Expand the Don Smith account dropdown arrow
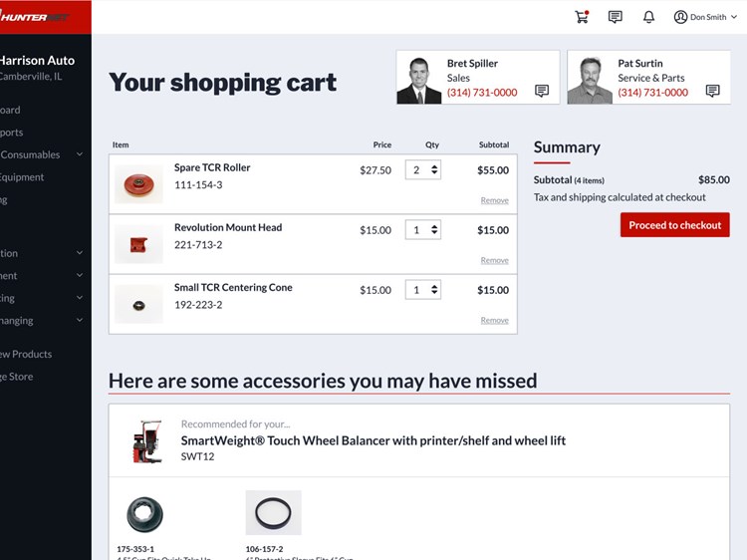Image resolution: width=747 pixels, height=560 pixels. (x=734, y=17)
